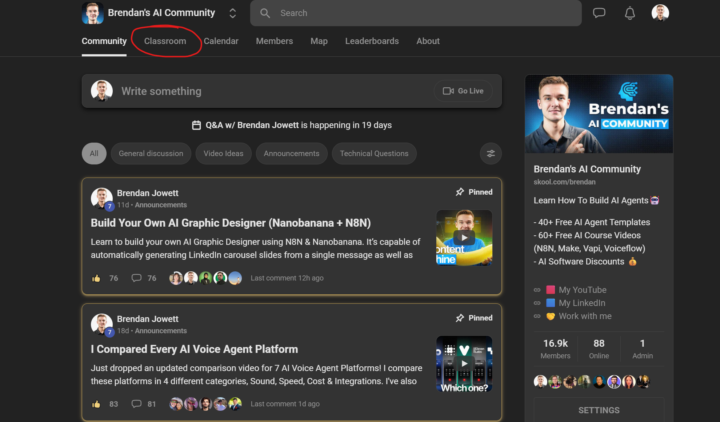Open the profile avatar menu in header

(x=660, y=13)
